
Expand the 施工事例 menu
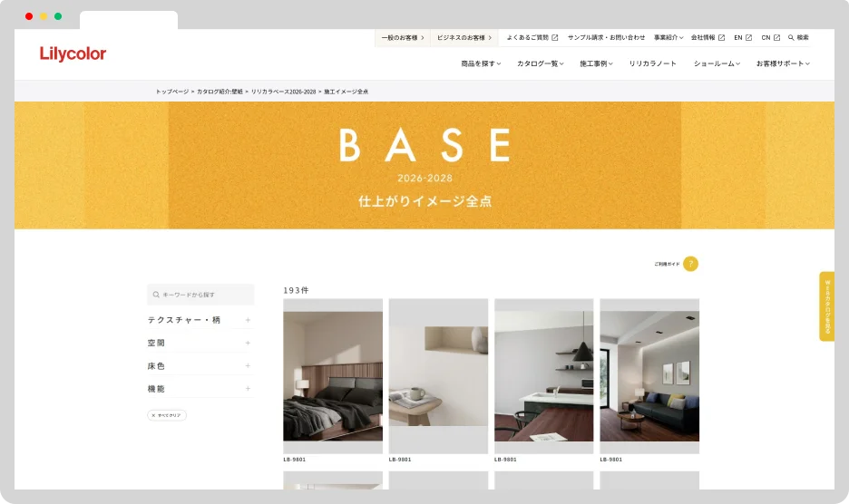[x=596, y=63]
